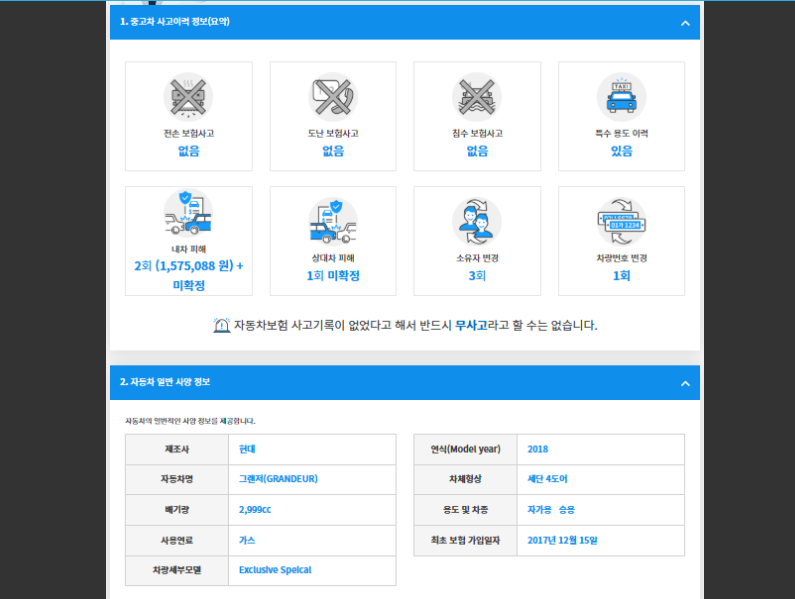Click the 특수 용도 이력 taxi icon

(621, 97)
